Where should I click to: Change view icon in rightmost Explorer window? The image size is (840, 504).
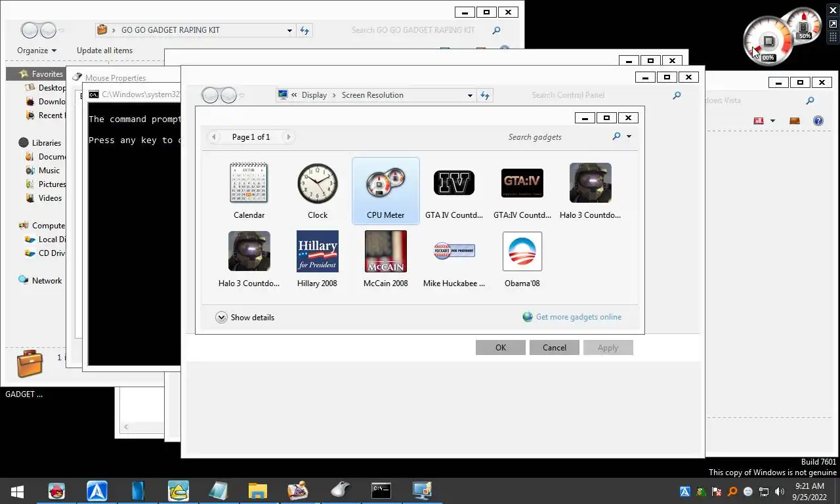[x=759, y=121]
